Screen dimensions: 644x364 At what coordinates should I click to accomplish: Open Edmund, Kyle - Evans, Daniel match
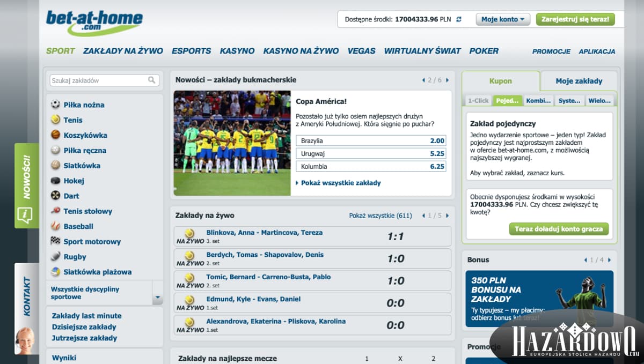pyautogui.click(x=253, y=299)
